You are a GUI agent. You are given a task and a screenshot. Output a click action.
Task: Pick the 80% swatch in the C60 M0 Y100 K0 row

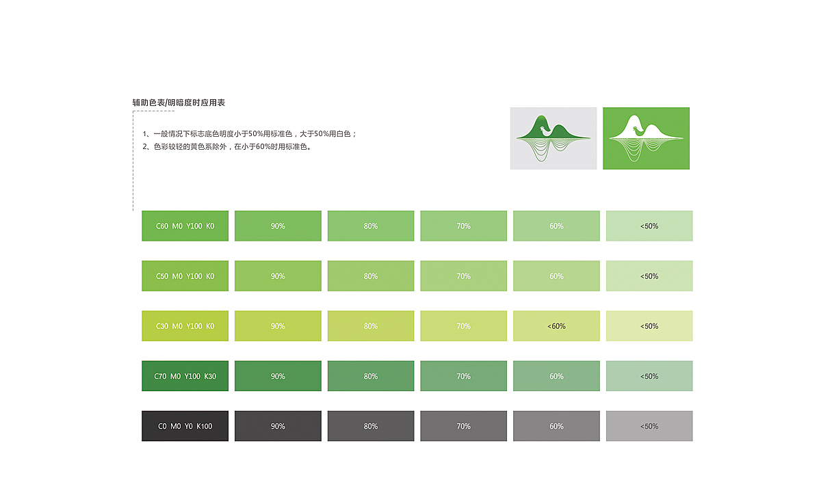[371, 226]
